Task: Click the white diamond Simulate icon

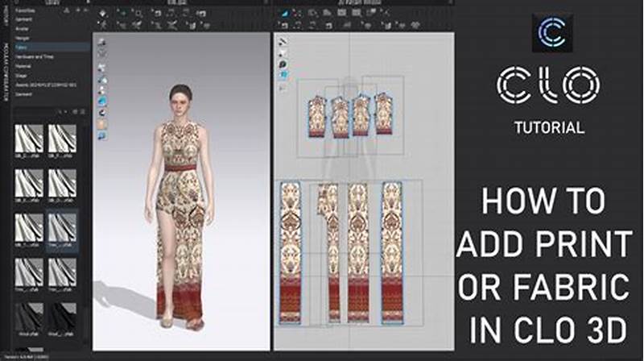Action: pos(103,14)
